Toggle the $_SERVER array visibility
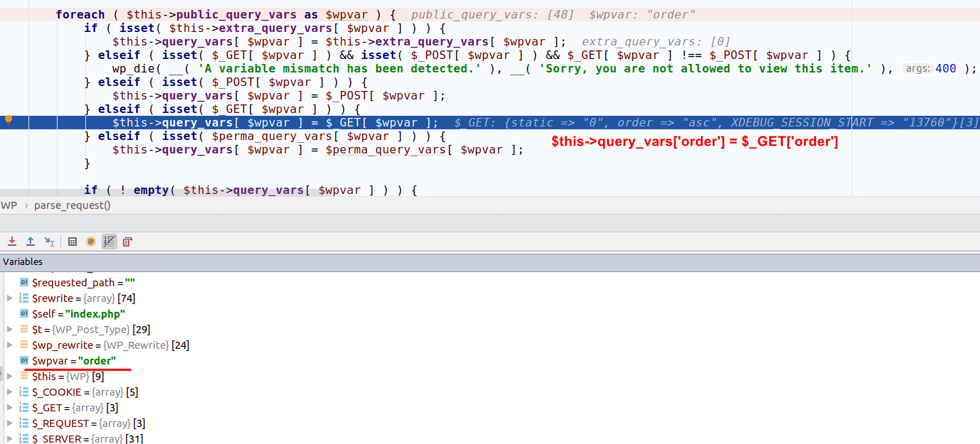This screenshot has width=980, height=444. click(x=9, y=439)
